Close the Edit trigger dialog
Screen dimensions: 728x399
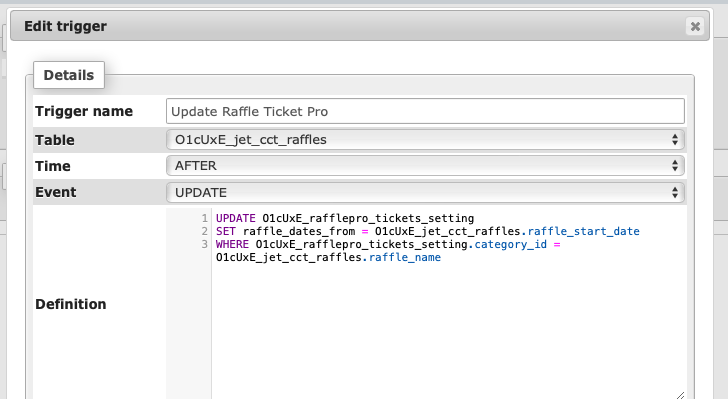(x=695, y=26)
